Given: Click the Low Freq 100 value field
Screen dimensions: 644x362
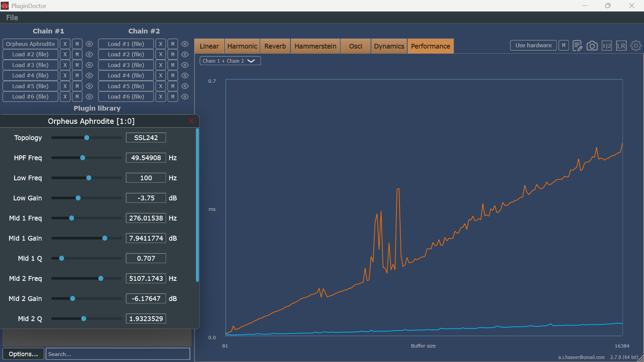Looking at the screenshot, I should click(146, 178).
